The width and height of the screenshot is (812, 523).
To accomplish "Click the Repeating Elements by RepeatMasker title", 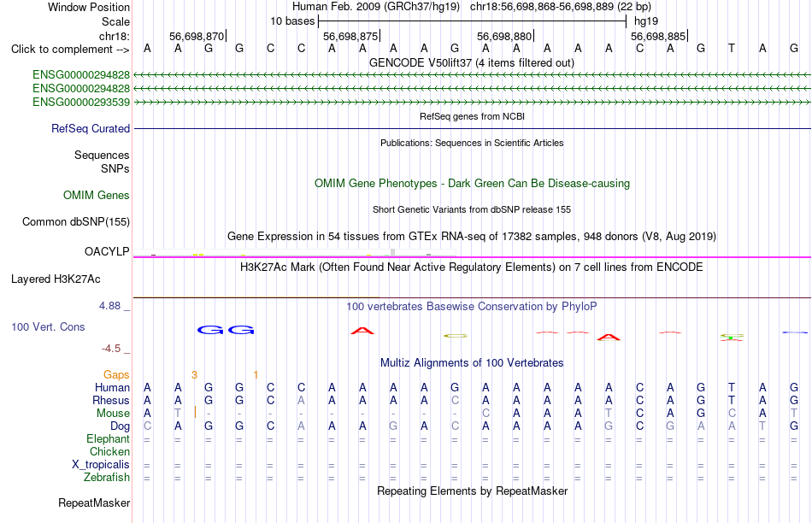I will tap(472, 491).
